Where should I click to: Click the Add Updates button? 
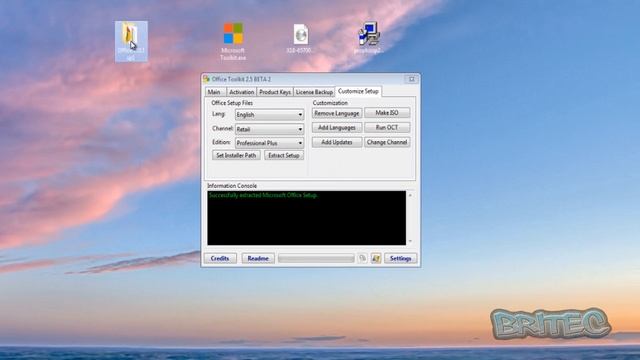pos(337,142)
